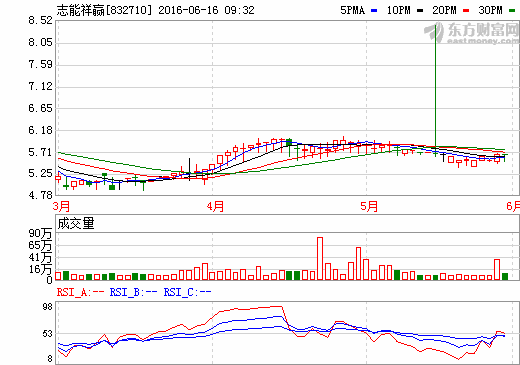This screenshot has height=365, width=520.
Task: Click the last green volume bar
Action: [x=505, y=276]
